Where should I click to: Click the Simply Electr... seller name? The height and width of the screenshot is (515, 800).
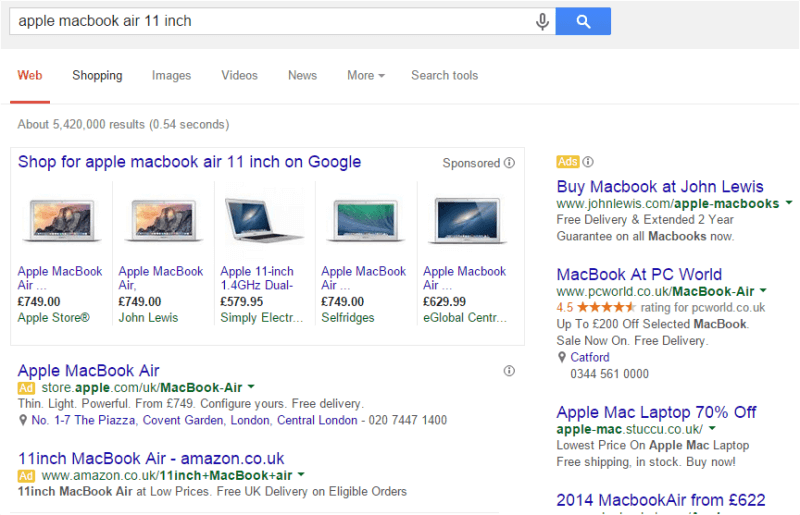point(262,318)
